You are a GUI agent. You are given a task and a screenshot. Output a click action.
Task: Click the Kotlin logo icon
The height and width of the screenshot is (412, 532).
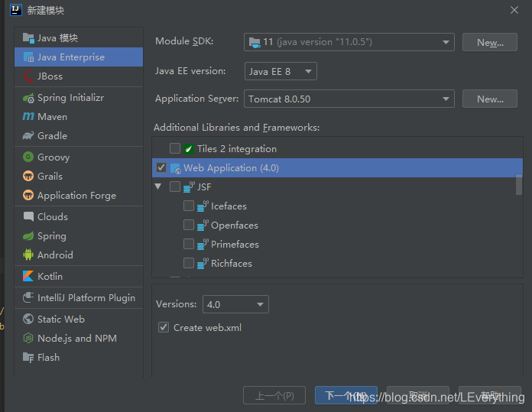click(28, 276)
